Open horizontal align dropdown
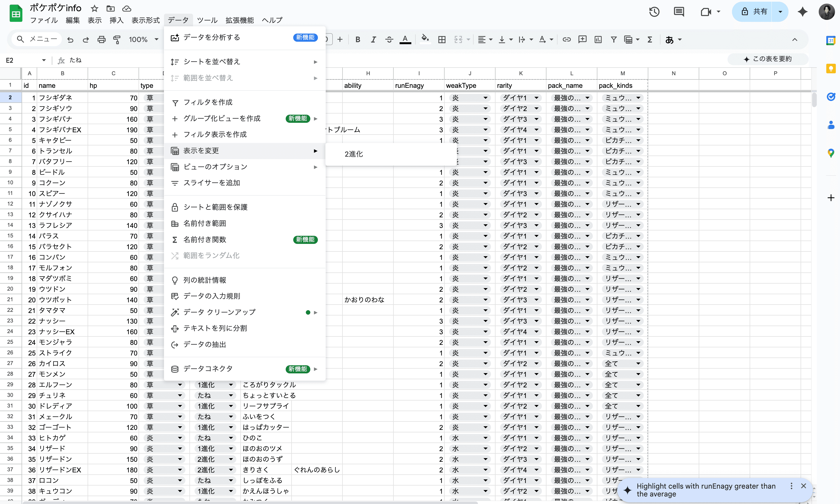 pyautogui.click(x=485, y=40)
